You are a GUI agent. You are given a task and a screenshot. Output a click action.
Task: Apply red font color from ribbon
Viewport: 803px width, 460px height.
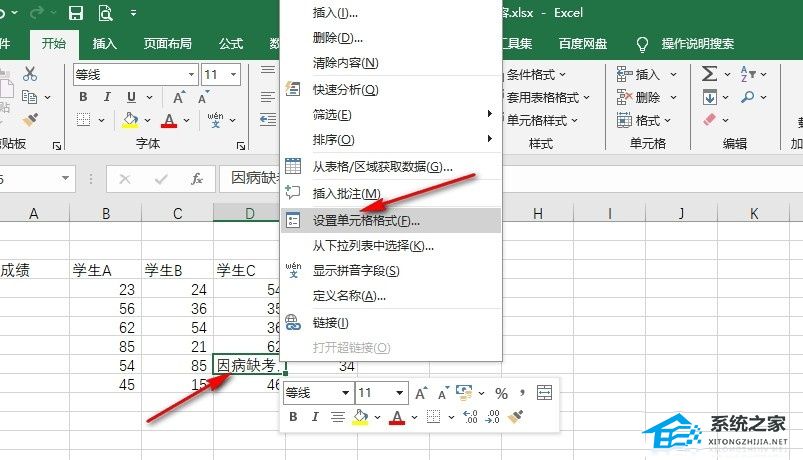[x=168, y=120]
